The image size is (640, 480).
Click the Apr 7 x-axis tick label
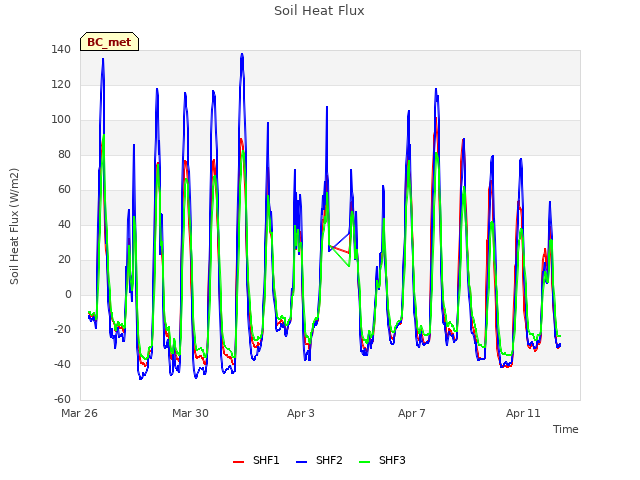point(412,413)
